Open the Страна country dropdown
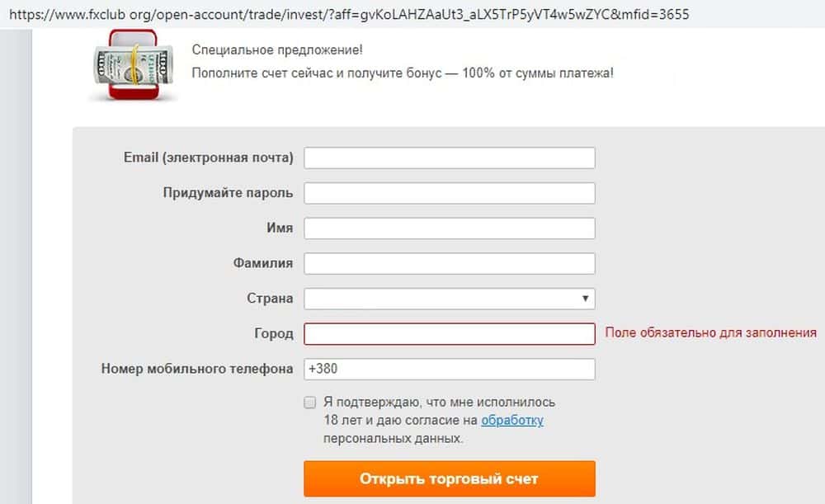The width and height of the screenshot is (825, 504). click(450, 299)
